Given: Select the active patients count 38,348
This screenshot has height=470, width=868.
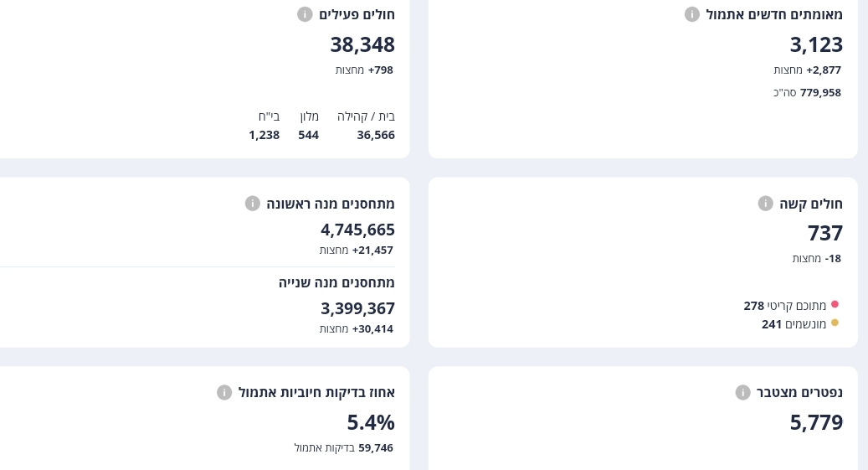Looking at the screenshot, I should (362, 44).
